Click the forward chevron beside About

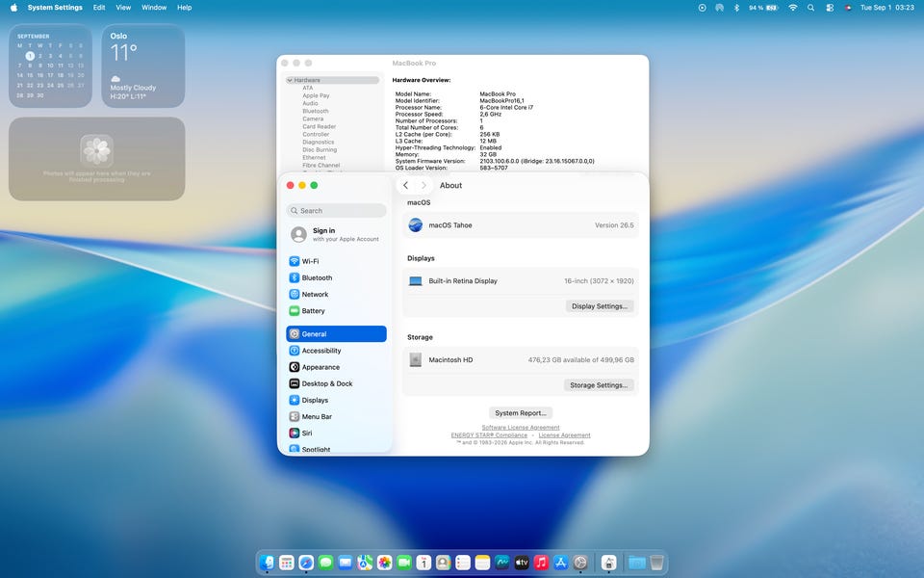coord(423,185)
